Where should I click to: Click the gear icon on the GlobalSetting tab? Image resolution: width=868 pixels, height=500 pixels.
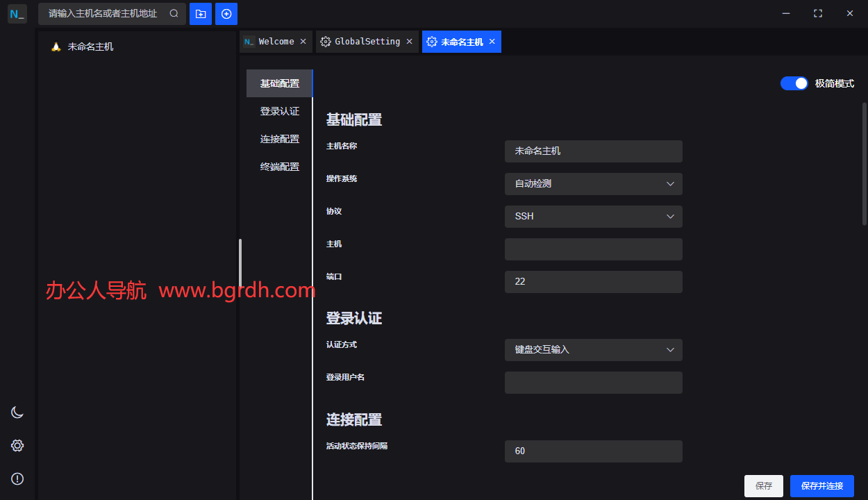325,41
